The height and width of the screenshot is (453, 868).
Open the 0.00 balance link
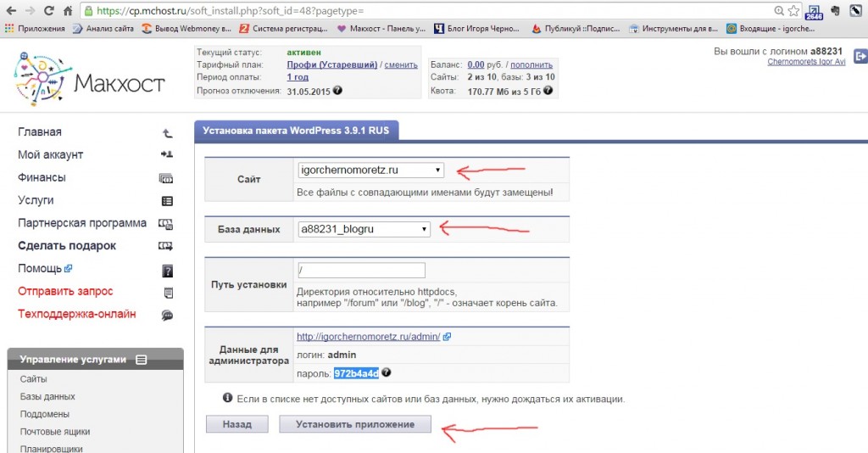(476, 64)
